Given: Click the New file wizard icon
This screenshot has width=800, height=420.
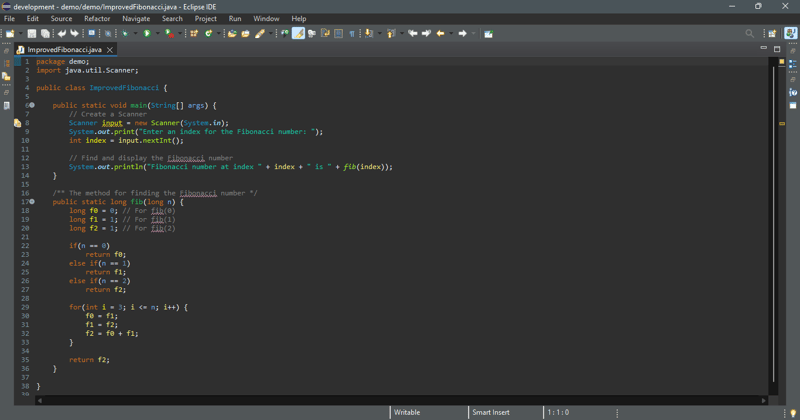Looking at the screenshot, I should tap(10, 34).
